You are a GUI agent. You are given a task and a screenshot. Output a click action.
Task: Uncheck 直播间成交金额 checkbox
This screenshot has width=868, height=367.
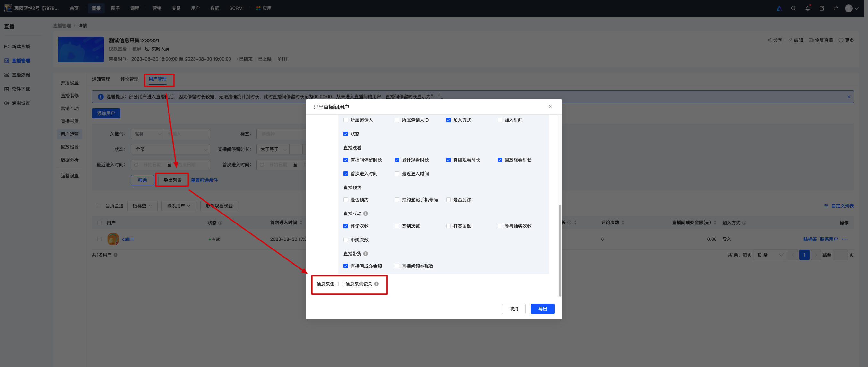pos(345,266)
